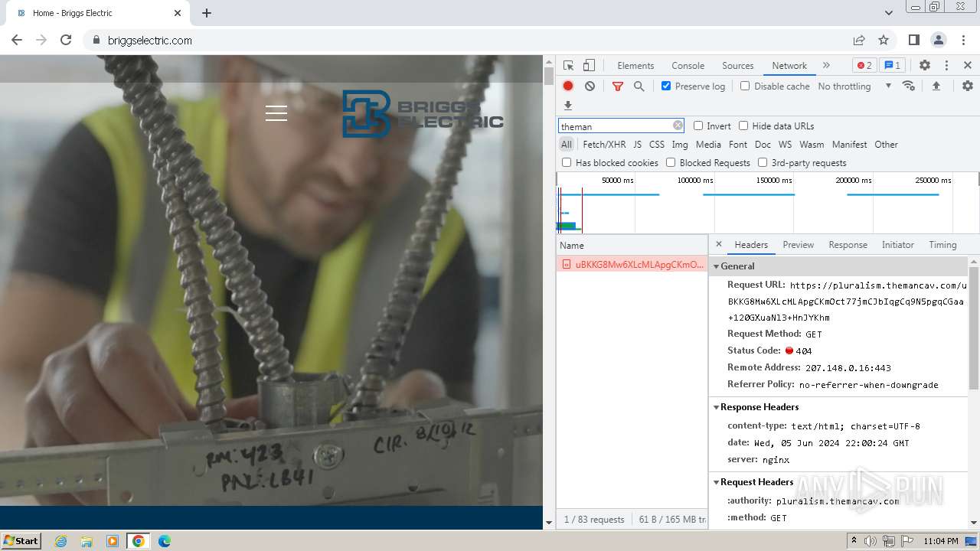Image resolution: width=980 pixels, height=551 pixels.
Task: Go back in browser history
Action: [17, 40]
